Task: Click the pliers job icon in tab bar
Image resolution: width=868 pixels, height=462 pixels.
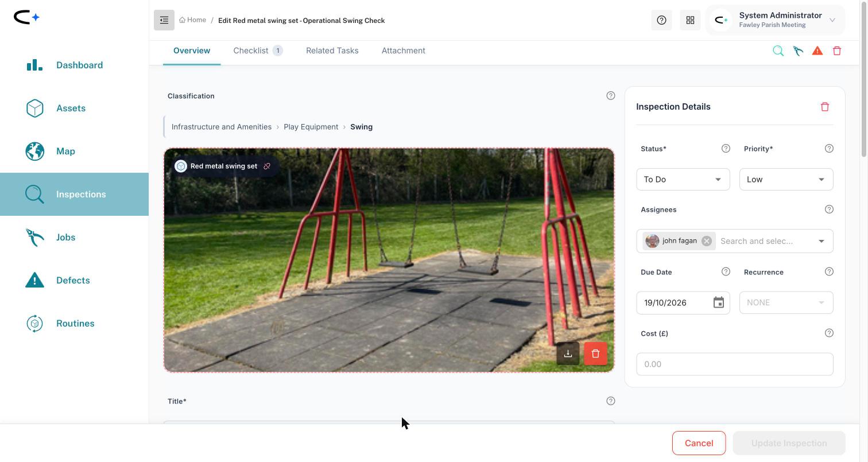Action: [798, 51]
